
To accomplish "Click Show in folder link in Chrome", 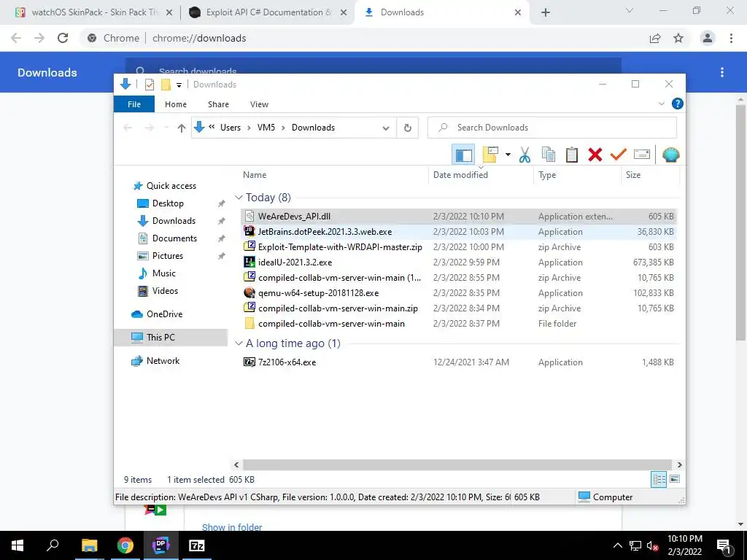I will point(232,527).
